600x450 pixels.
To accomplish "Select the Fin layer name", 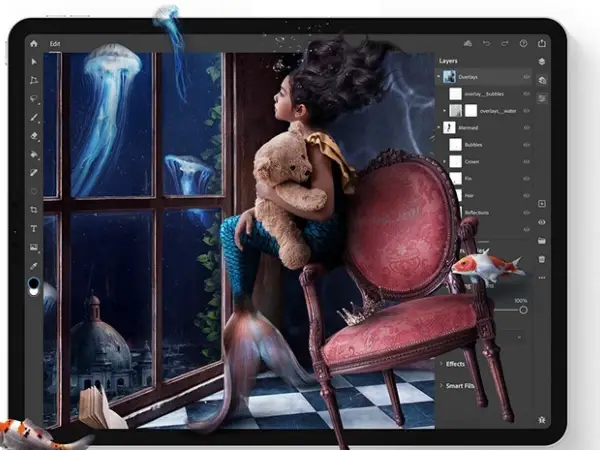I will [x=468, y=179].
